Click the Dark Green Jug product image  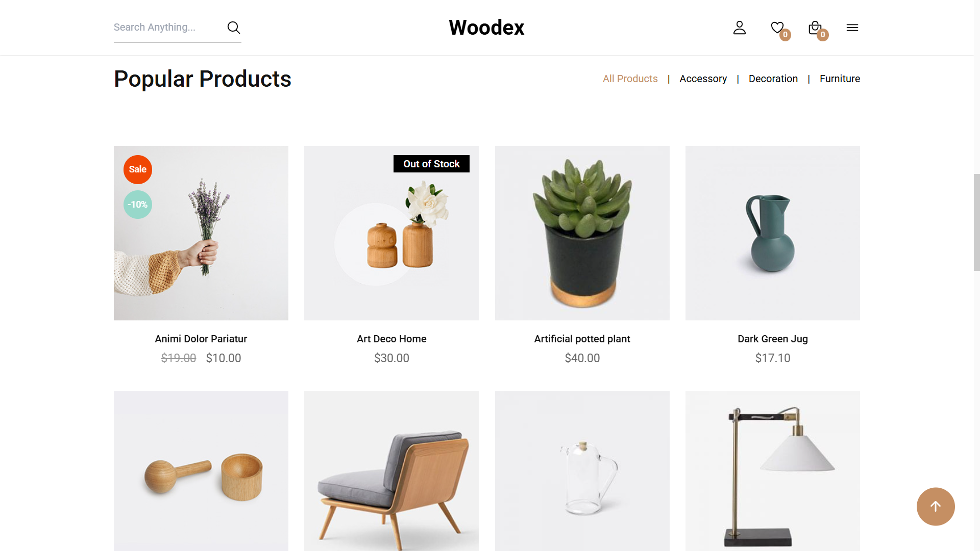point(772,233)
